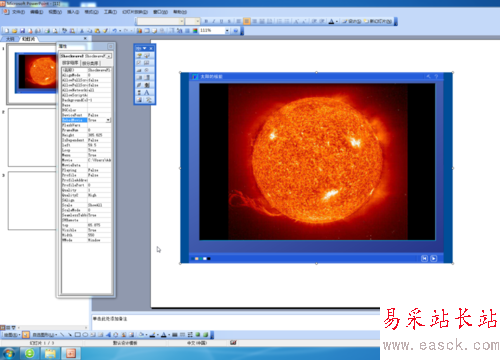The image size is (500, 360).
Task: Open PowerPoint Help question icon
Action: click(x=235, y=31)
